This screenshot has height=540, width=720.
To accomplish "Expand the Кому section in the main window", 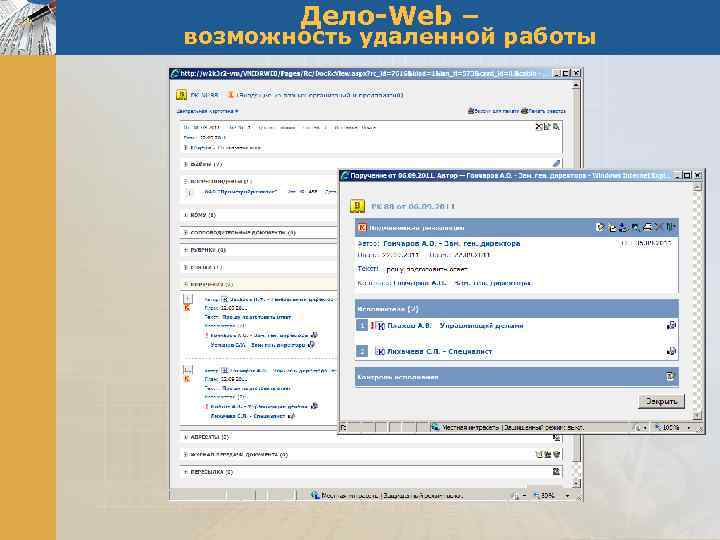I will pyautogui.click(x=186, y=215).
